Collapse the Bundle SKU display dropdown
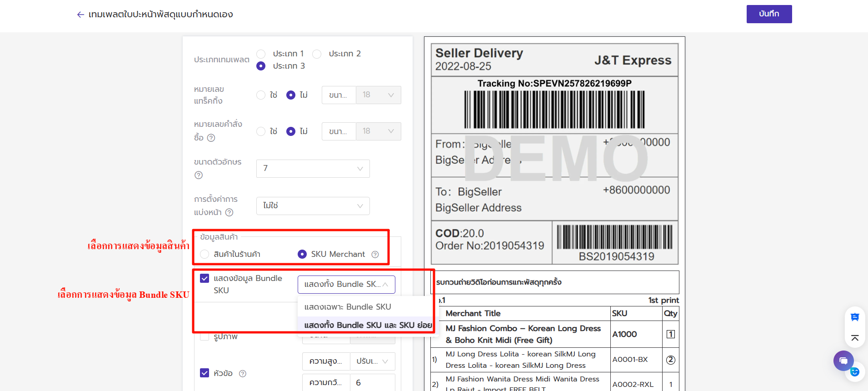Image resolution: width=868 pixels, height=391 pixels. coord(346,285)
